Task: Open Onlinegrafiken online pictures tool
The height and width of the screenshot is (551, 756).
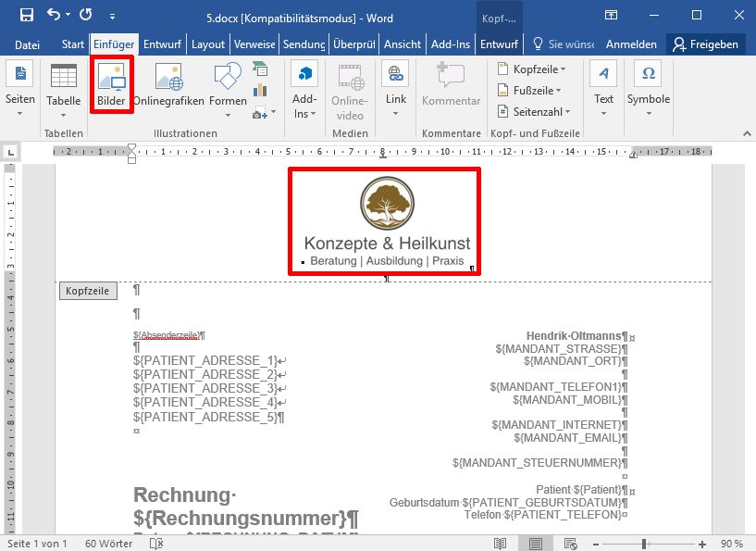Action: pyautogui.click(x=168, y=85)
